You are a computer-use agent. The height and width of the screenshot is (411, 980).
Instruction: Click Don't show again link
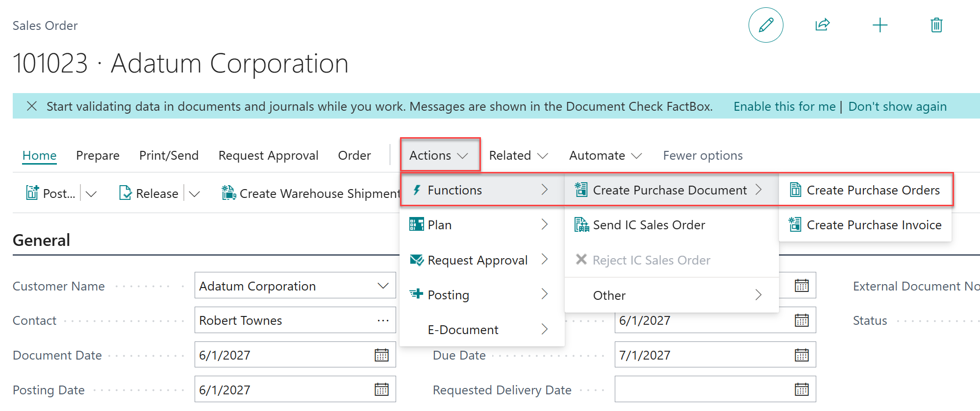tap(897, 106)
